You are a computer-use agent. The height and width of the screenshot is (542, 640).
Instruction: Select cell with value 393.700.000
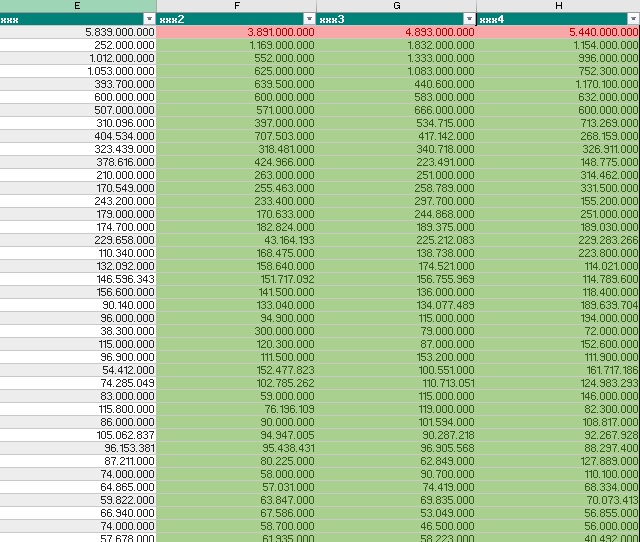[78, 84]
